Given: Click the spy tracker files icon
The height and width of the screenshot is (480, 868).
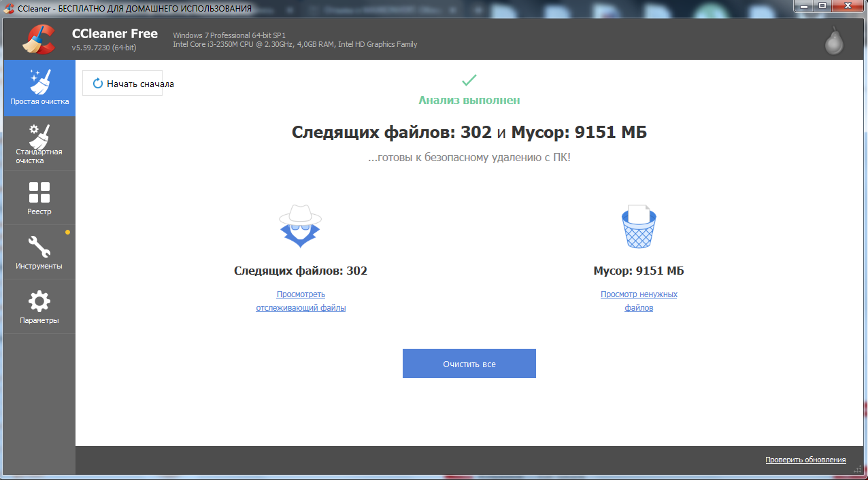Looking at the screenshot, I should click(300, 226).
